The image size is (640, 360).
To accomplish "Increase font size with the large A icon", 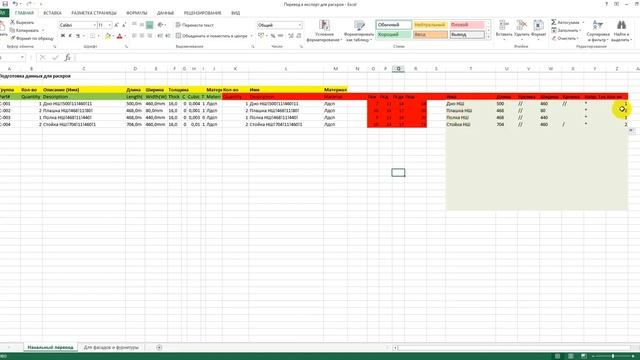I will click(x=116, y=25).
